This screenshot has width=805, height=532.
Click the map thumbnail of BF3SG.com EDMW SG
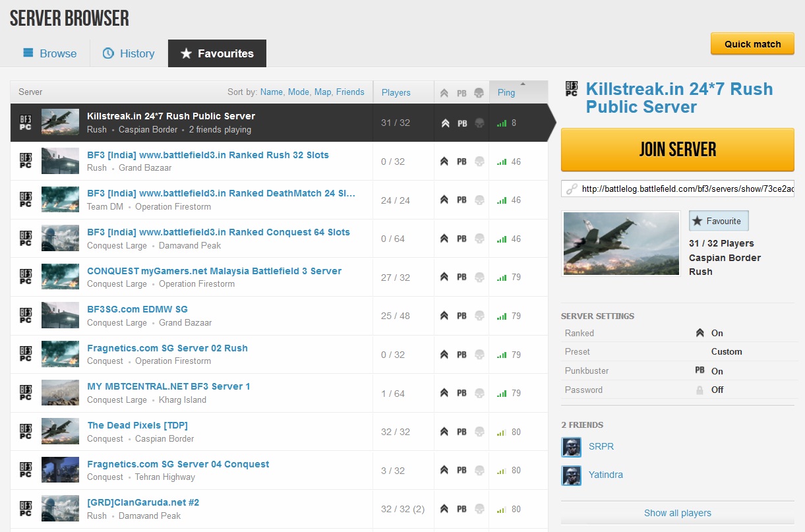(x=60, y=316)
